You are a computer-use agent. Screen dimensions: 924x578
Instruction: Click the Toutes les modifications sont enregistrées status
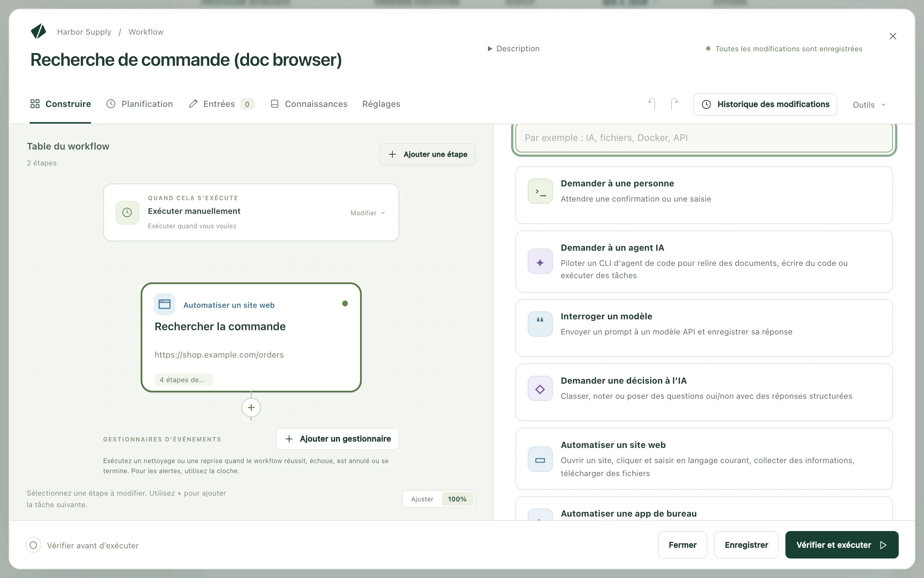tap(784, 49)
